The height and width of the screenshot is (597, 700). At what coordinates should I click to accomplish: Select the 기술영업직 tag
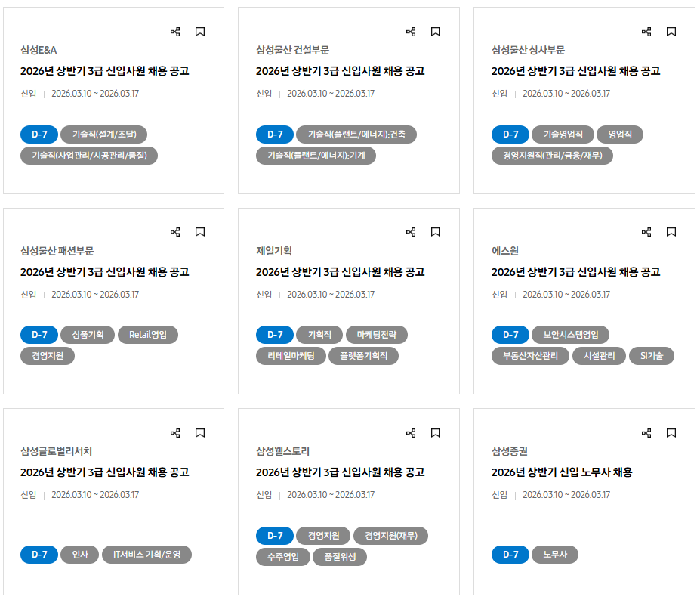click(563, 135)
